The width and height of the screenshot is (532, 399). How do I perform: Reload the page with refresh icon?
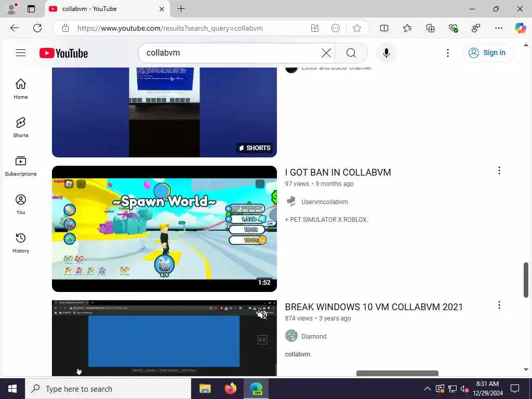click(x=37, y=28)
